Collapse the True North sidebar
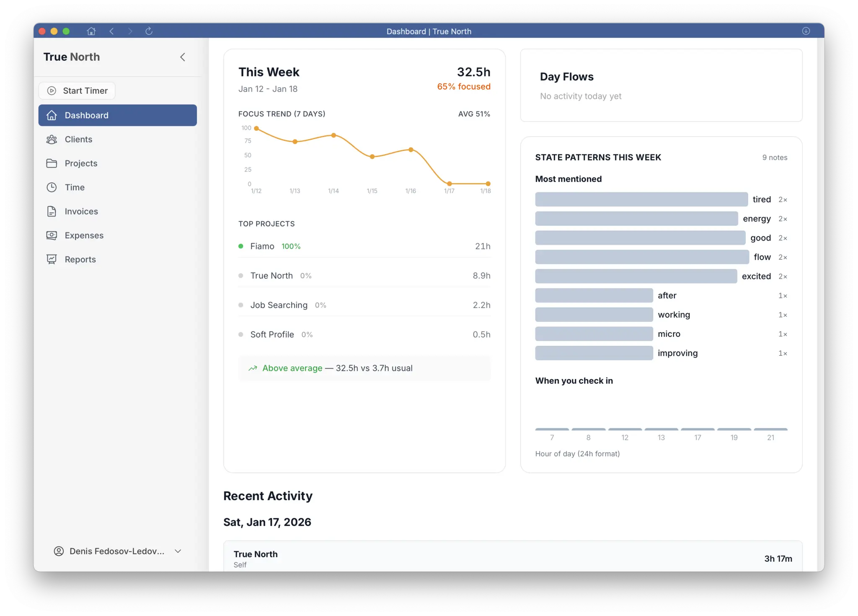858x616 pixels. click(x=182, y=57)
